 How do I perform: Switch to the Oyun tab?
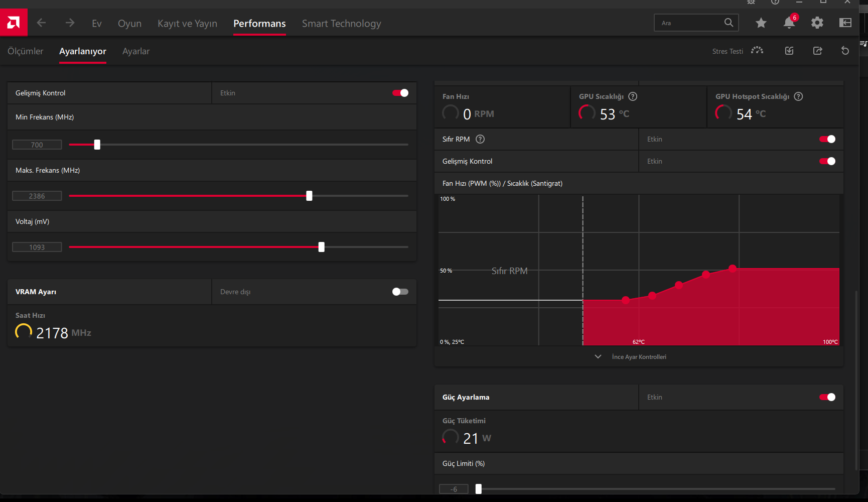point(129,24)
